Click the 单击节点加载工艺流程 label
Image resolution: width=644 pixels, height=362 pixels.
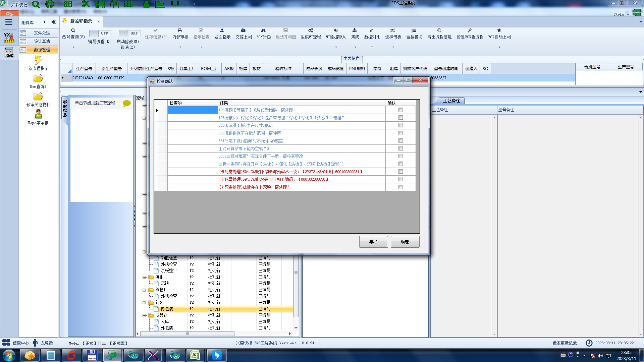[x=95, y=103]
